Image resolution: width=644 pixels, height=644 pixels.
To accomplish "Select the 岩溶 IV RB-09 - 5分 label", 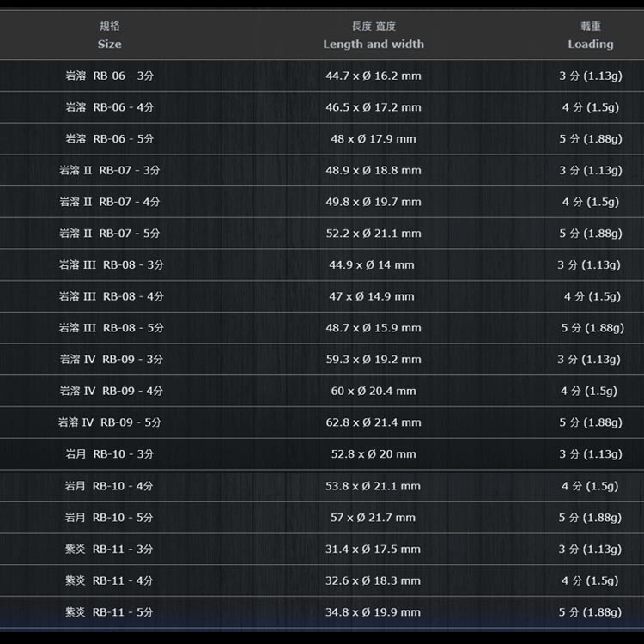I will tap(110, 422).
